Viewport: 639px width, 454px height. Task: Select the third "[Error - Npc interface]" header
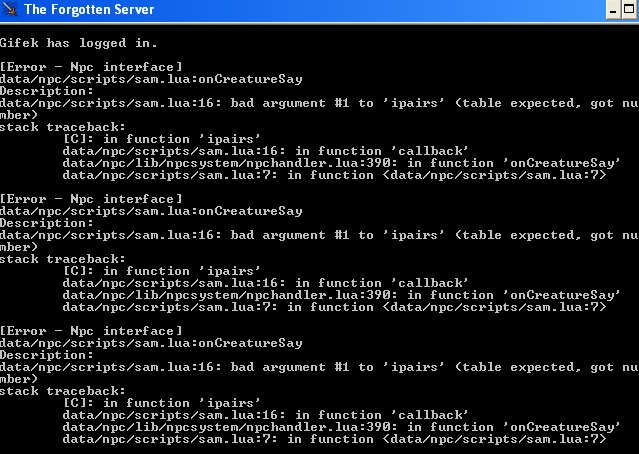[x=91, y=331]
